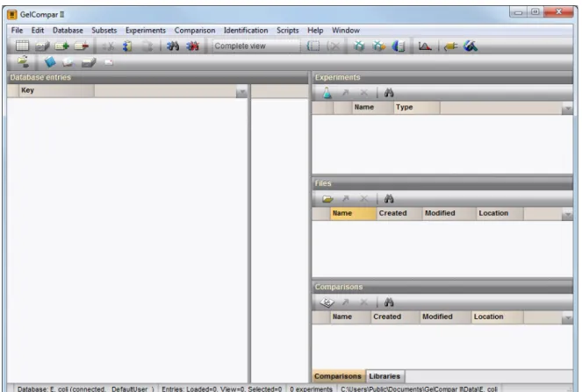Sort by Key column header
582x392 pixels.
(56, 90)
